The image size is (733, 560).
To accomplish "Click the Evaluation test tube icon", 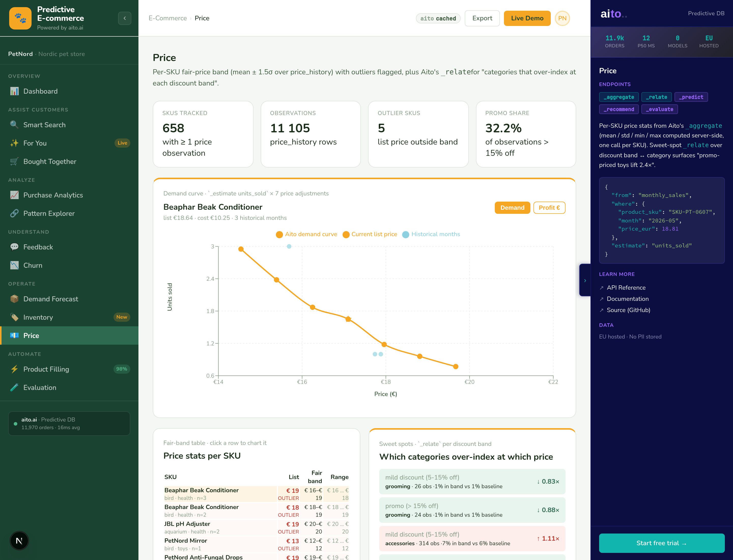I will [x=14, y=387].
